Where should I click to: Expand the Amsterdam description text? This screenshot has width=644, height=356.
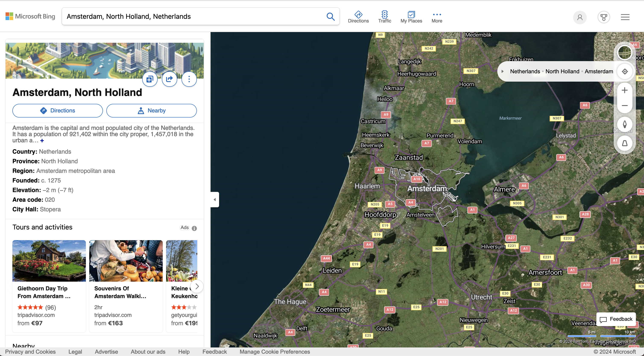tap(42, 141)
